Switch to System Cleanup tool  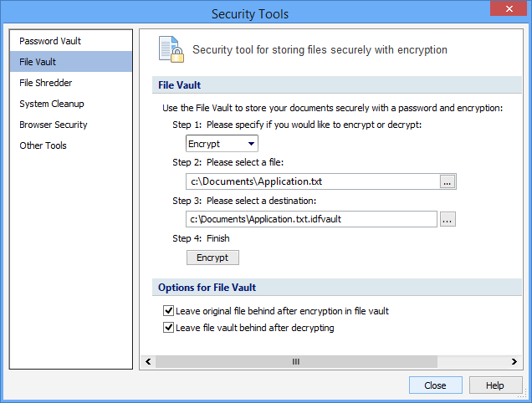(x=52, y=104)
